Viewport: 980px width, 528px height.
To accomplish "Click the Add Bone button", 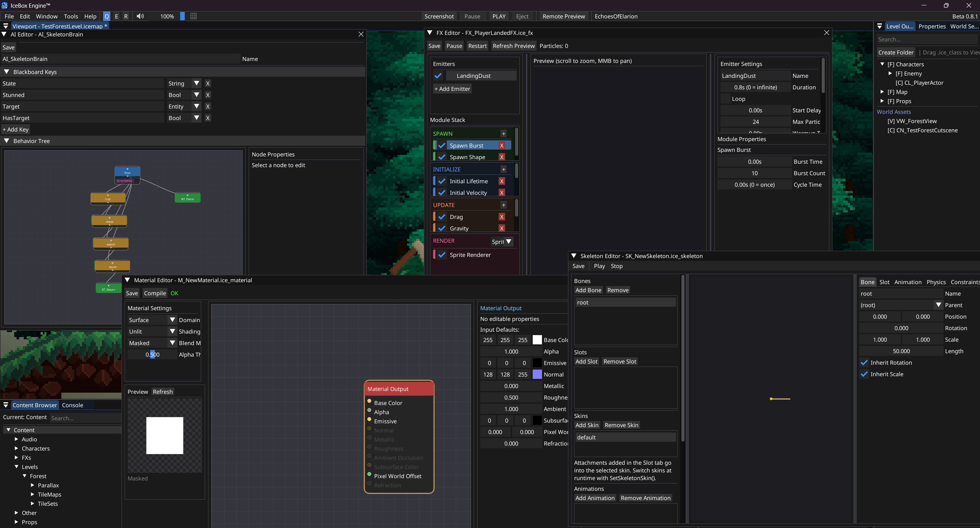I will pyautogui.click(x=588, y=290).
